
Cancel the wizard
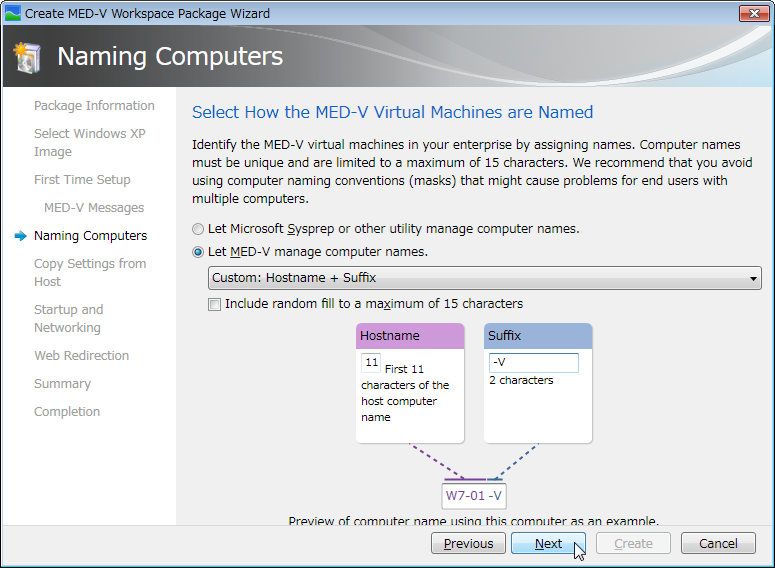coord(718,543)
